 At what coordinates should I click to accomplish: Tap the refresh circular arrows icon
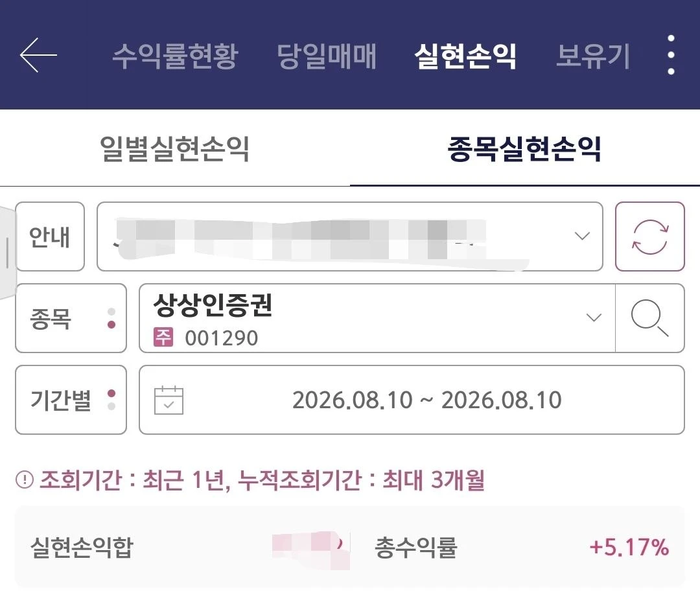click(x=649, y=237)
